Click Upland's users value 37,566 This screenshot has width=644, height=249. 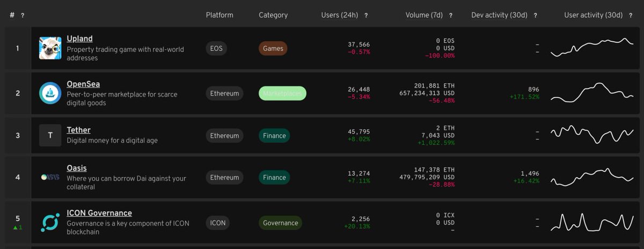coord(359,45)
